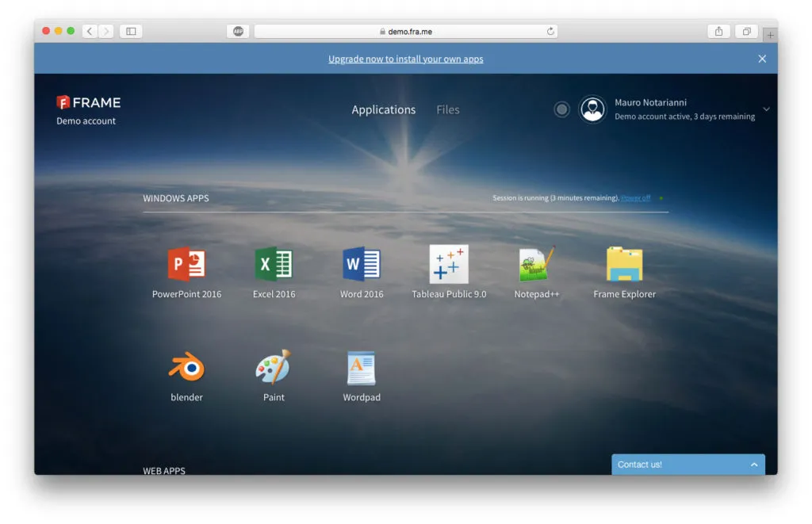This screenshot has height=524, width=812.
Task: Click the WEB APPS heading
Action: [x=163, y=471]
